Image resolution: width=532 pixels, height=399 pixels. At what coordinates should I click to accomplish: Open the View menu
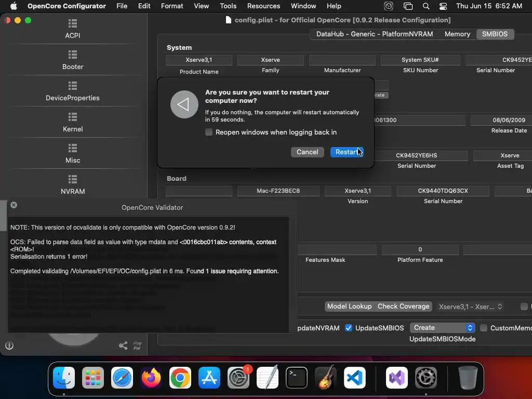click(201, 6)
